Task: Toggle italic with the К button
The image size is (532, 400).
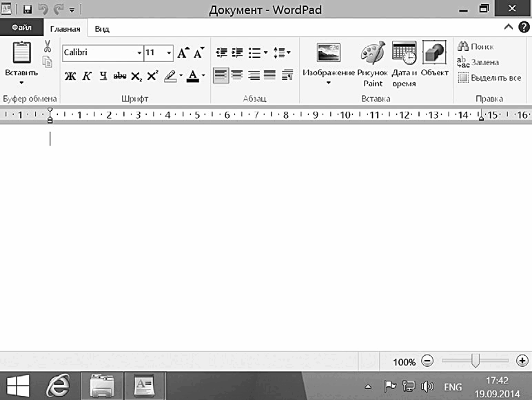Action: coord(87,76)
